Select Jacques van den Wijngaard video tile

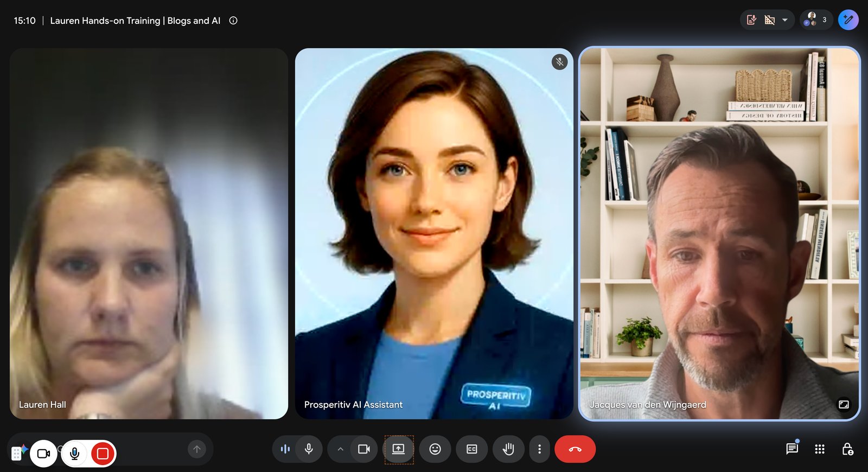coord(719,233)
